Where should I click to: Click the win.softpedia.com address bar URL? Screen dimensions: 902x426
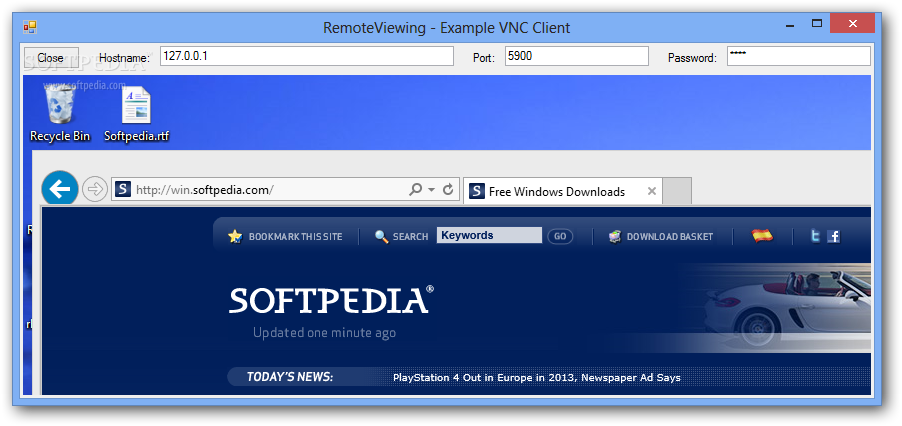pyautogui.click(x=205, y=190)
